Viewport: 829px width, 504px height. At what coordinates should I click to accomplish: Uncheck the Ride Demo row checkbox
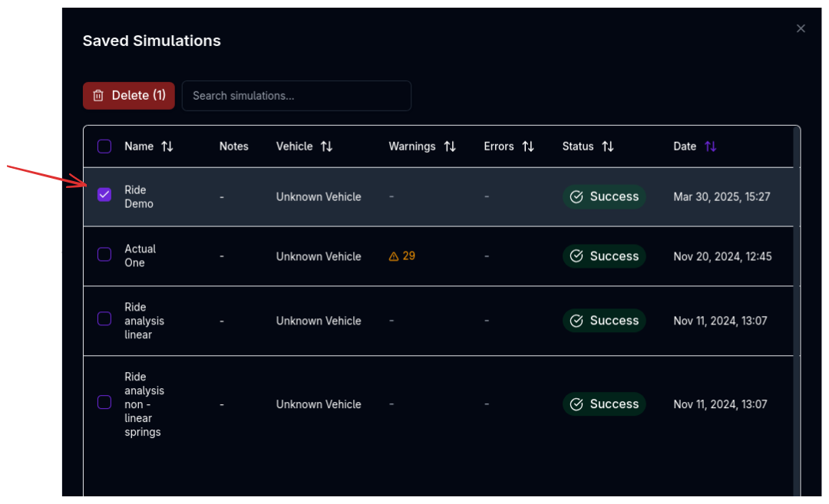point(104,194)
